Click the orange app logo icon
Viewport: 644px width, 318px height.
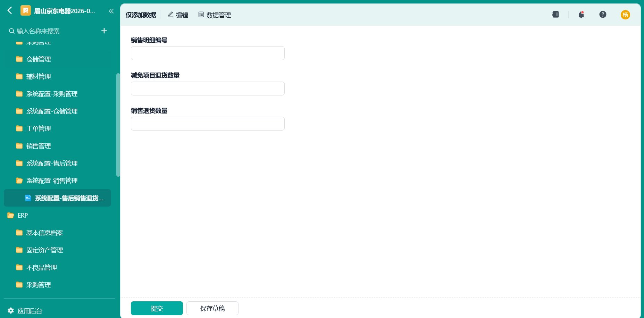26,11
